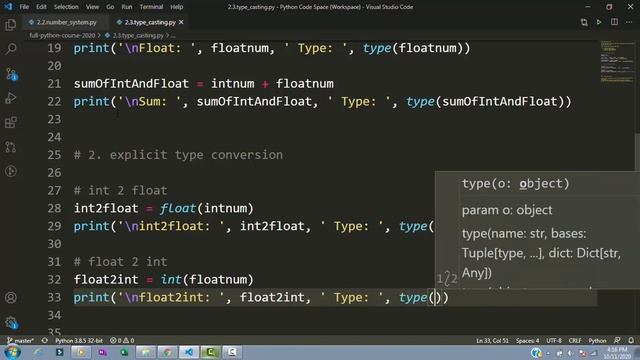640x360 pixels.
Task: Open the Explorer view in activity bar
Action: point(11,25)
